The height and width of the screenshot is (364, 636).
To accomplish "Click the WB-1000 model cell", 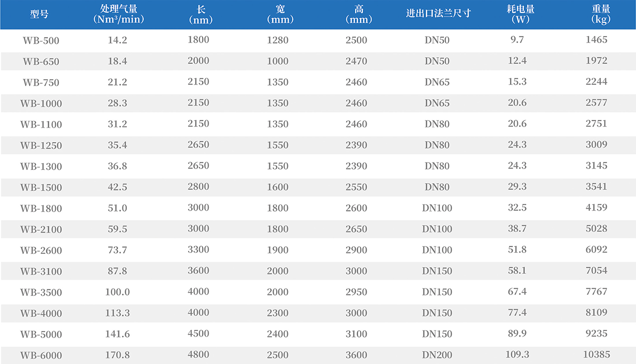I will tap(41, 104).
